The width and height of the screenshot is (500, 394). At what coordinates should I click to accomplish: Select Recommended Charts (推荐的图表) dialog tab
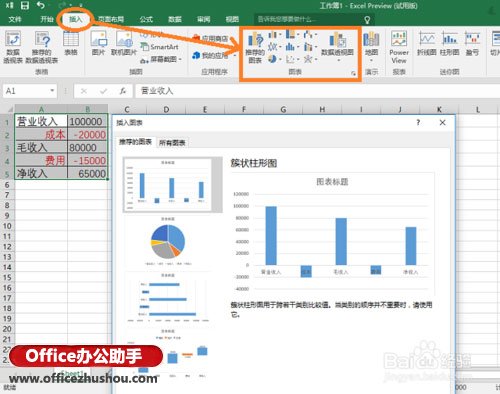pos(135,142)
